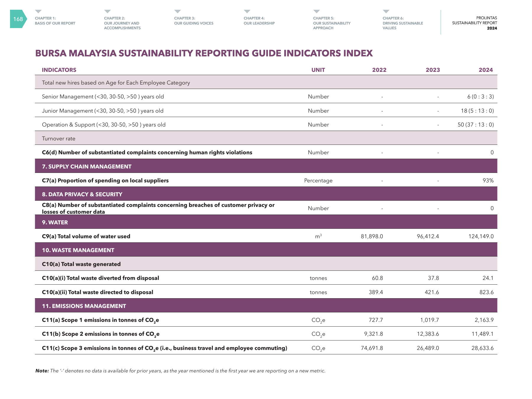The image size is (532, 399).
Task: Jump to Chapter 4: Our Leadership
Action: pos(259,21)
